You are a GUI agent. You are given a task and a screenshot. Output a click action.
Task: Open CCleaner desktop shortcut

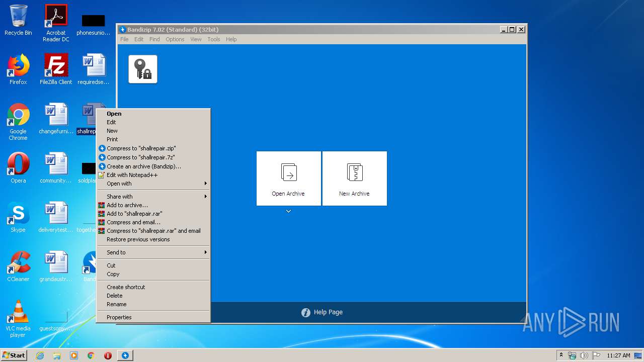point(18,266)
